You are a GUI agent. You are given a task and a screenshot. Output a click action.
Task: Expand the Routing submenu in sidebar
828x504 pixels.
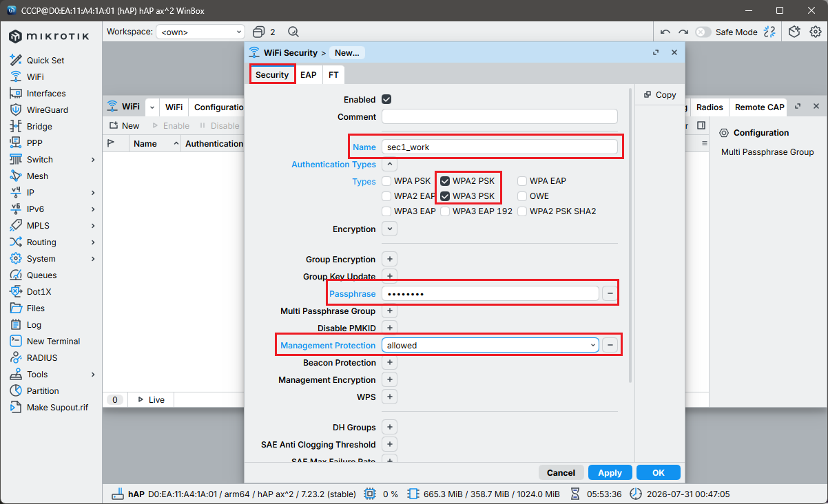(x=93, y=242)
